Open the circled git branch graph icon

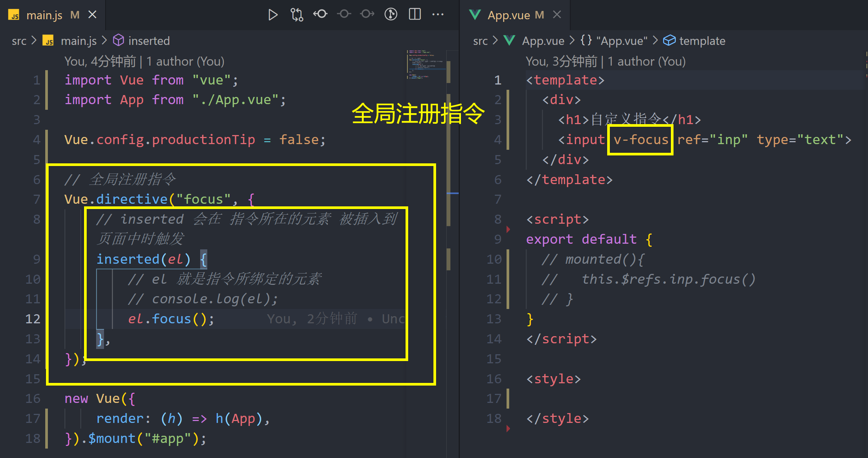391,14
